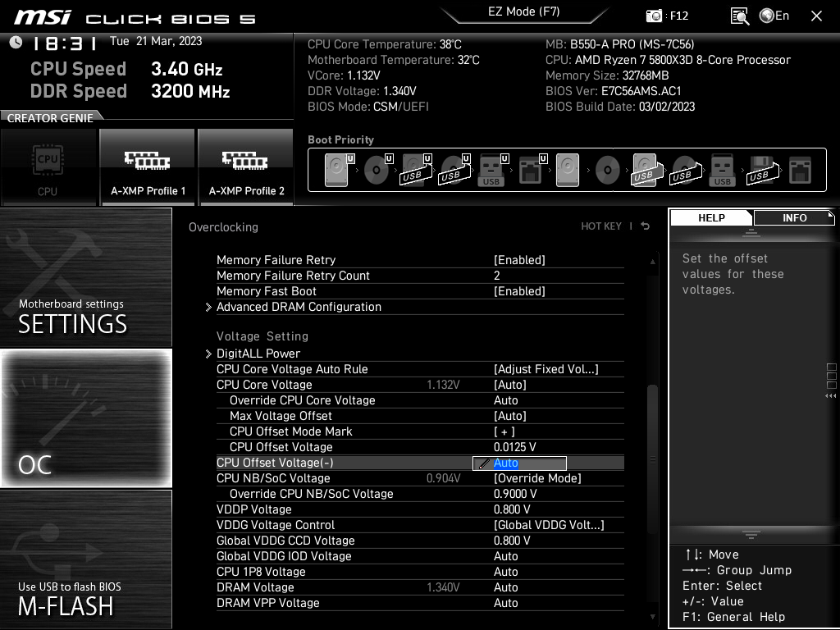This screenshot has height=630, width=840.
Task: Click the settings list scrollbar down arrow
Action: coord(652,617)
